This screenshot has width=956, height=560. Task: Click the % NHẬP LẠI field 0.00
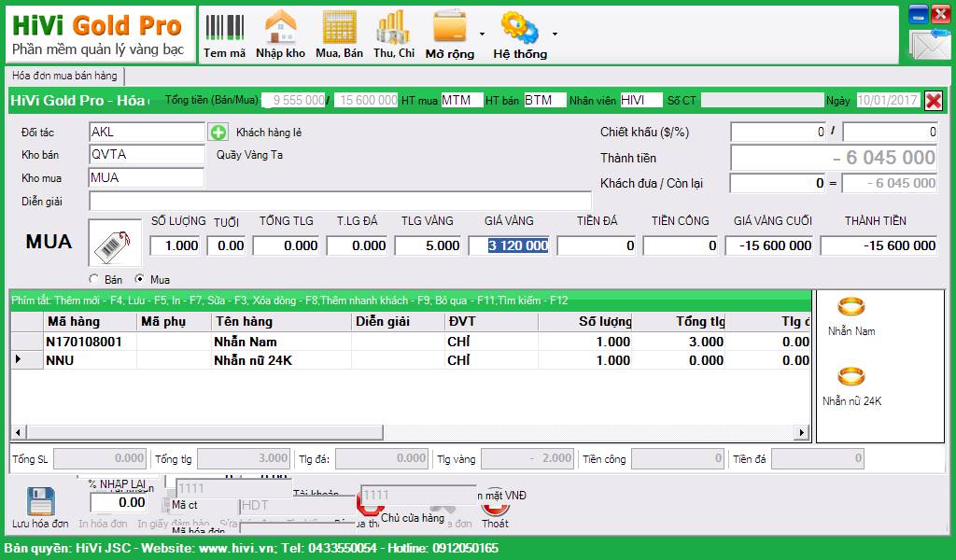119,503
